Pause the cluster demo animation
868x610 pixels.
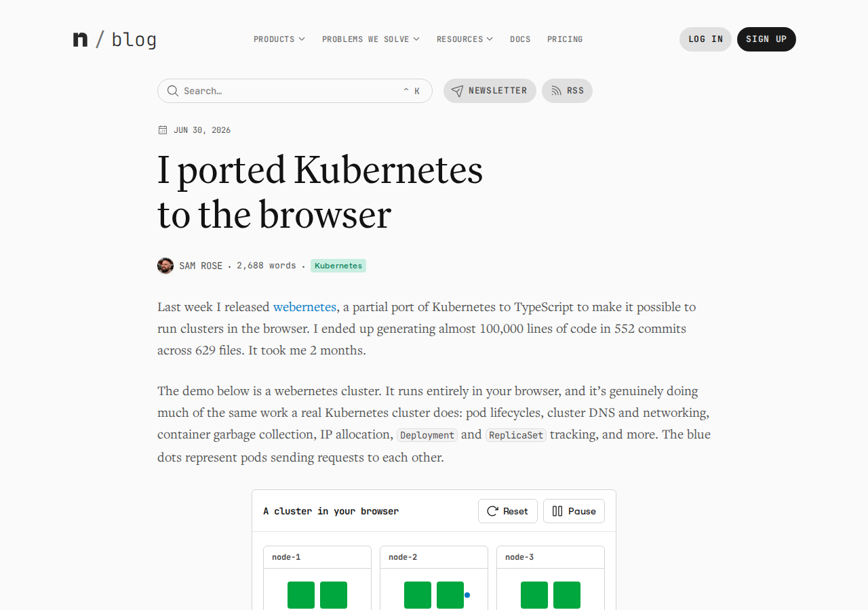click(574, 511)
